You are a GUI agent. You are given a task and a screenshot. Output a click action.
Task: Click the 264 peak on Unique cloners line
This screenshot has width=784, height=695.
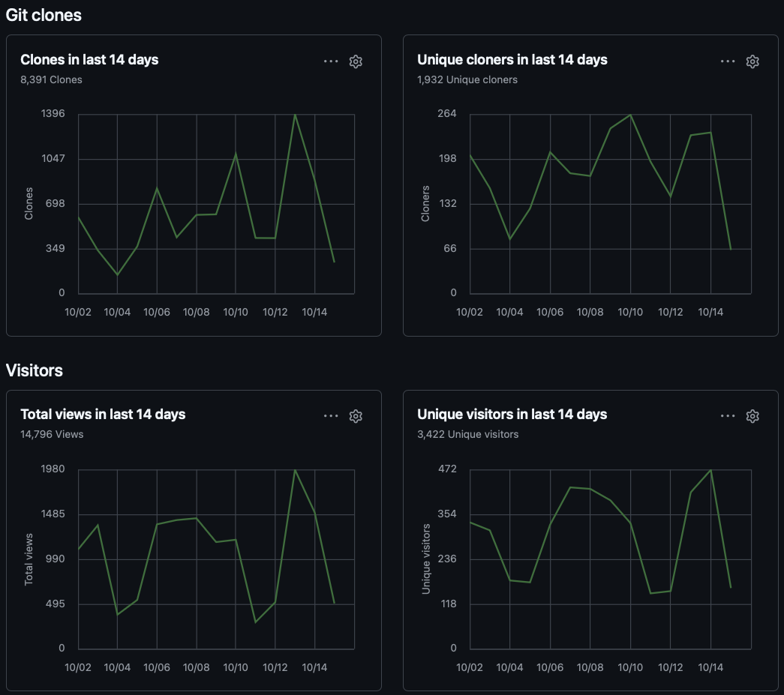(630, 115)
